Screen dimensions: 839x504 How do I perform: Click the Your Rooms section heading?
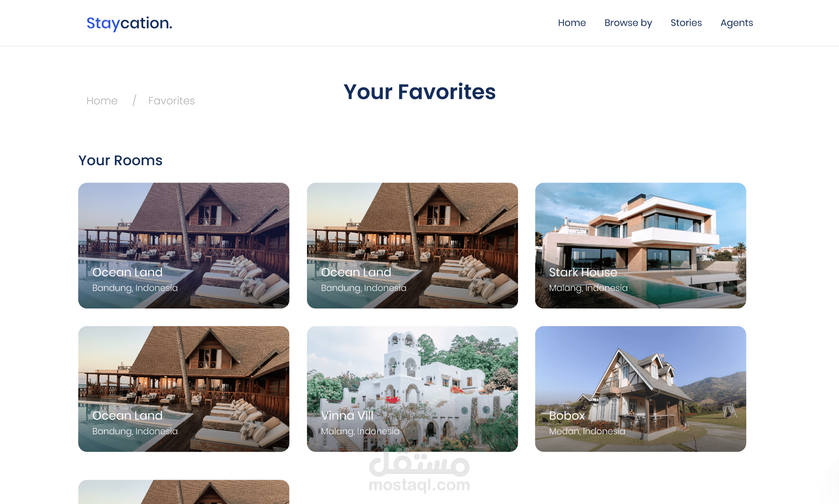[120, 161]
